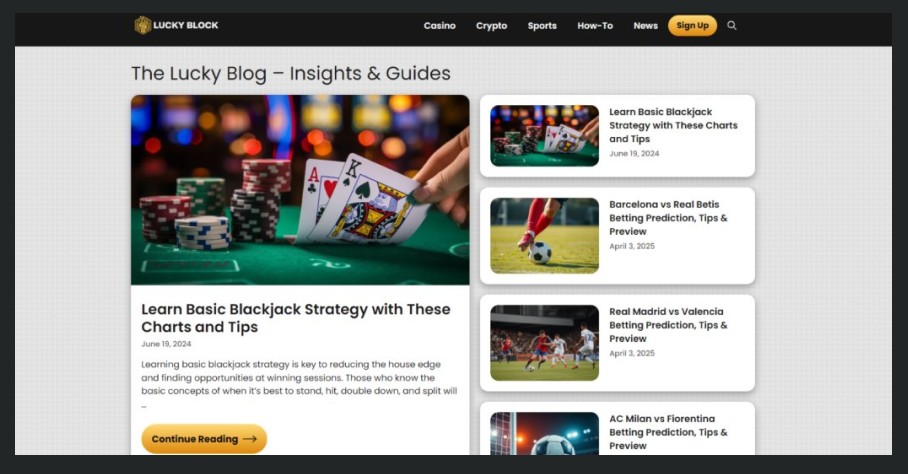Select the Sports navigation item

point(542,25)
